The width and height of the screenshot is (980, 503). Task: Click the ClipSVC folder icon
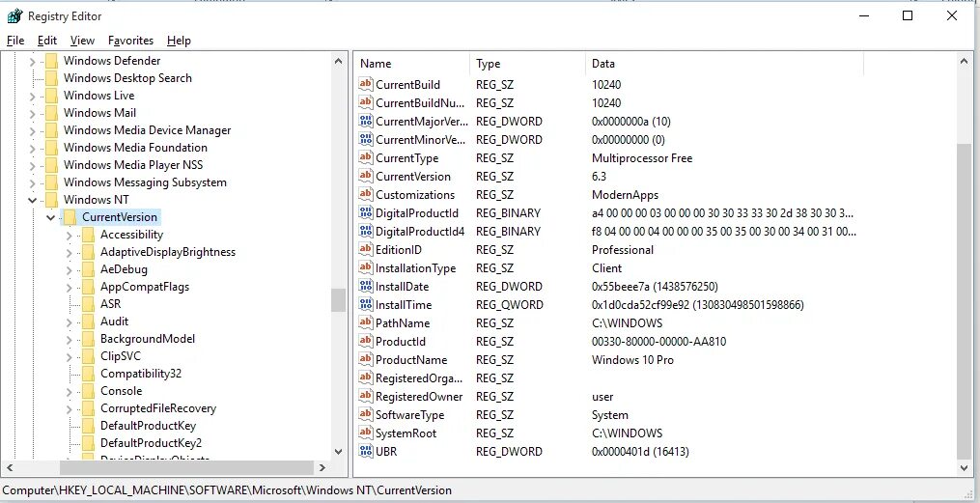coord(89,356)
